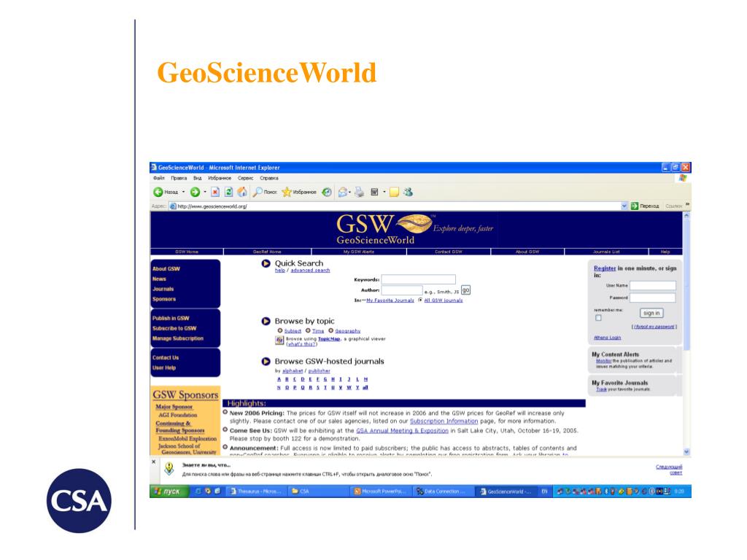The image size is (747, 560).
Task: Click the sign in button
Action: pyautogui.click(x=651, y=313)
